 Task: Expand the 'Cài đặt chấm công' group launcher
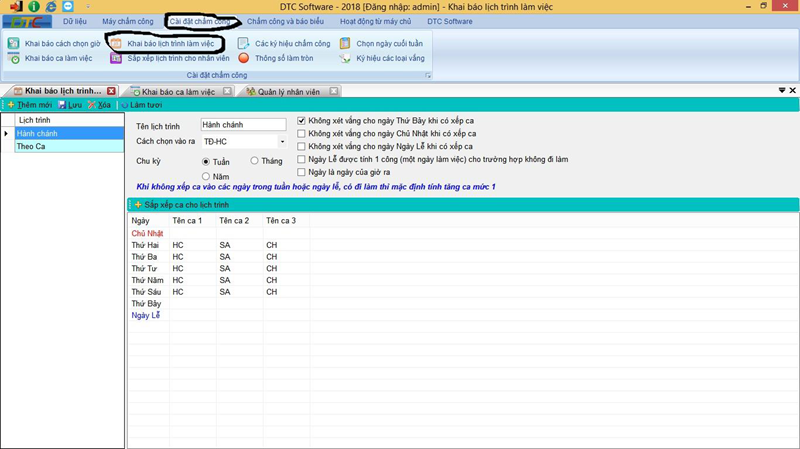coord(429,76)
